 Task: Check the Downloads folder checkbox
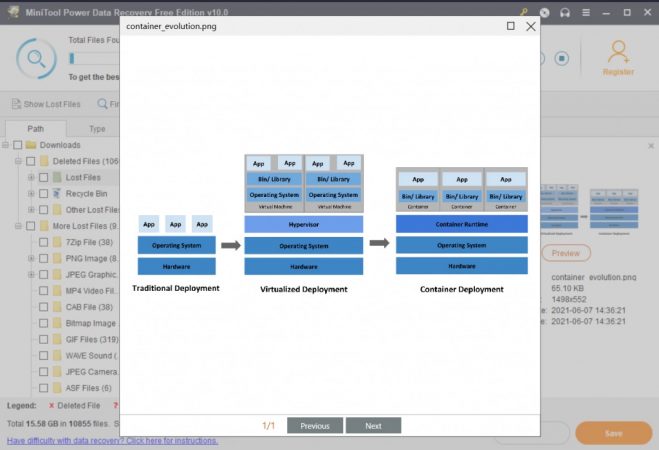17,145
